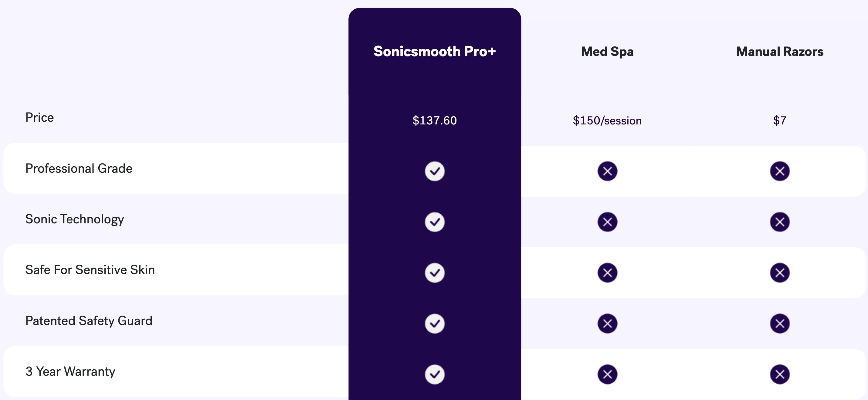The width and height of the screenshot is (868, 400).
Task: Click the Manual Razors column heading
Action: (780, 52)
